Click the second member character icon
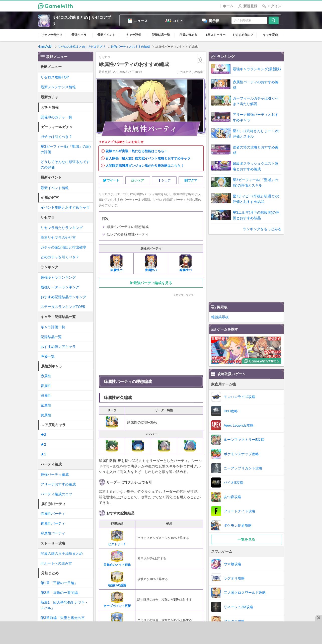The image size is (322, 644). pyautogui.click(x=138, y=446)
